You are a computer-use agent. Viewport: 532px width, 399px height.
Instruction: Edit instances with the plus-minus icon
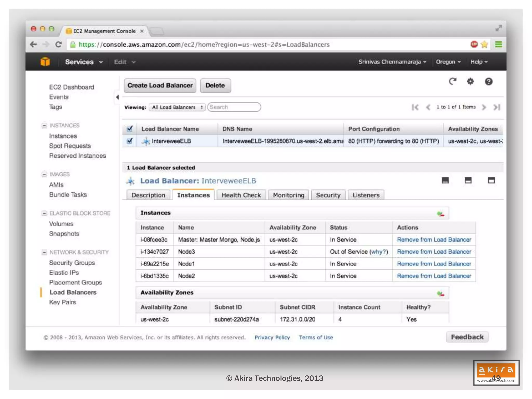(440, 214)
